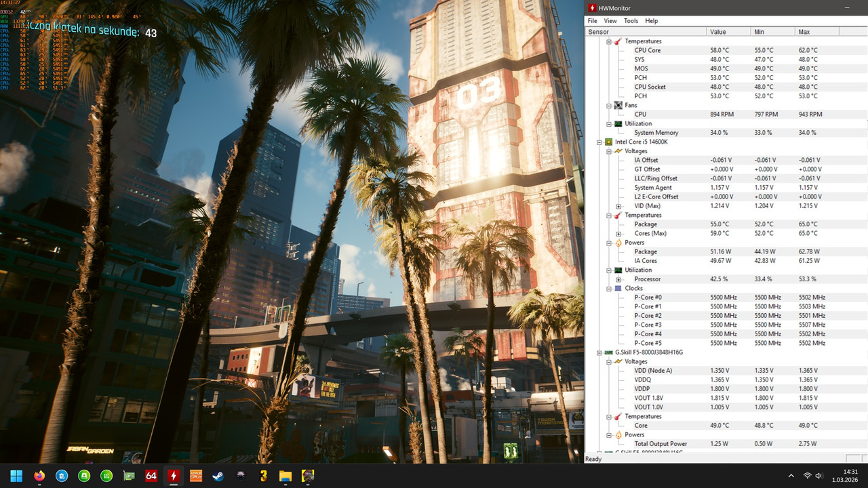Select the LLC/Ring Offset row
868x488 pixels.
pos(725,178)
